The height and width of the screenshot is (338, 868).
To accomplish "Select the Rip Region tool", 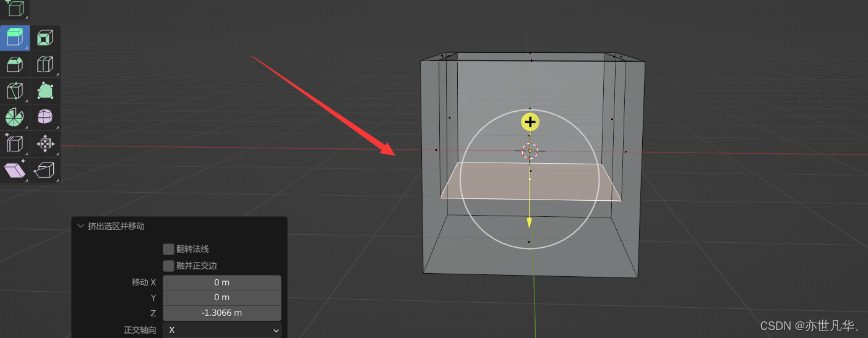I will [45, 170].
